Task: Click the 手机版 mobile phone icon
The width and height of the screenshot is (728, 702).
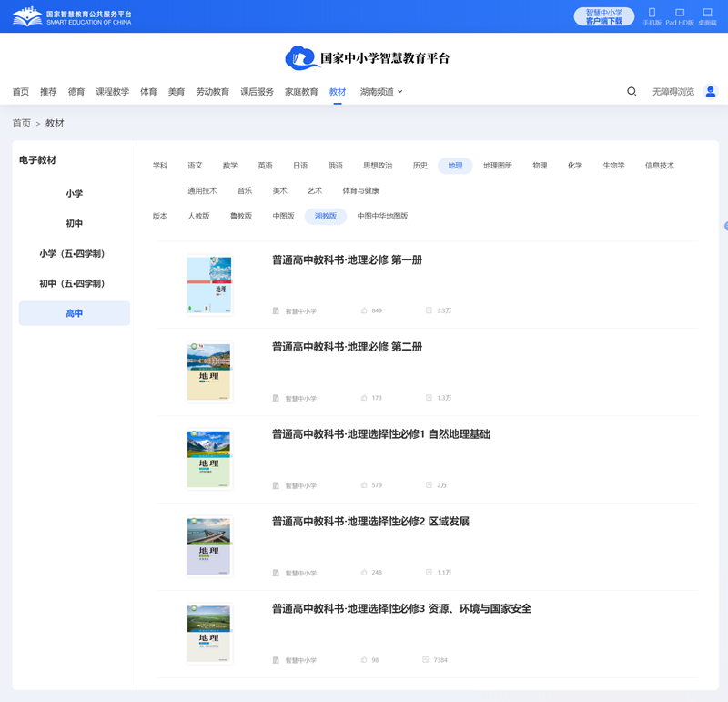Action: click(652, 13)
